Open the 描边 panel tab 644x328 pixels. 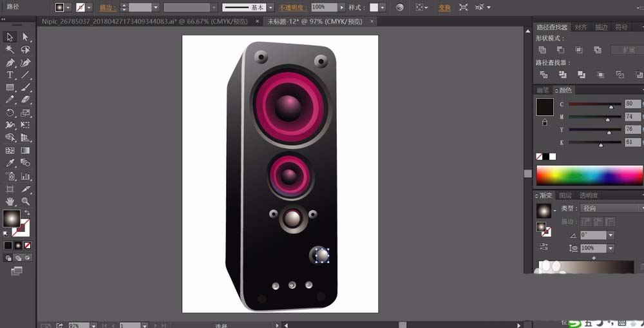point(601,27)
